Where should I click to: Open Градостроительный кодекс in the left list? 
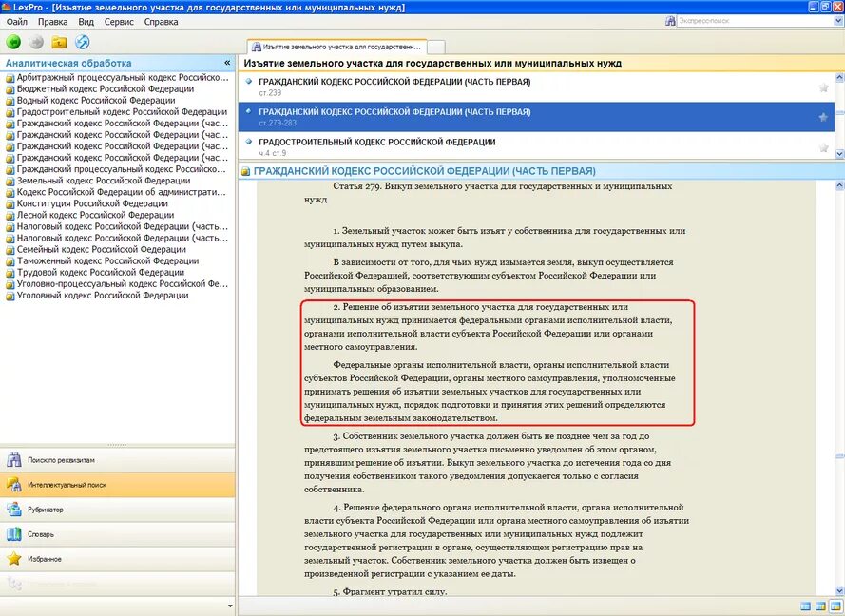click(x=117, y=111)
